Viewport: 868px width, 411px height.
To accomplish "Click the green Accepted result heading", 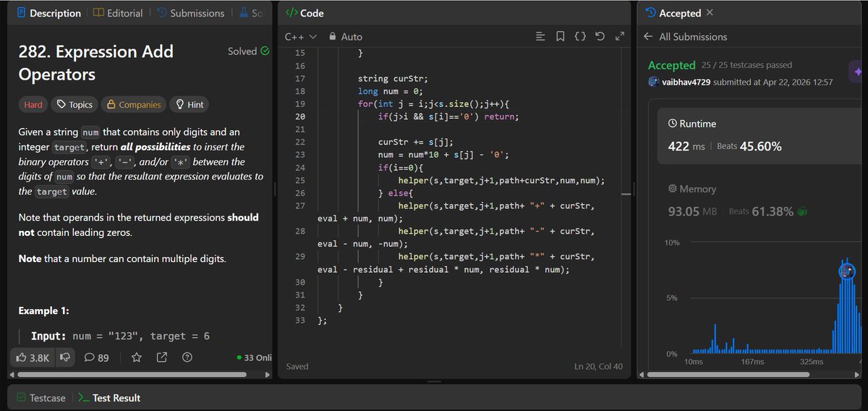I will 671,65.
